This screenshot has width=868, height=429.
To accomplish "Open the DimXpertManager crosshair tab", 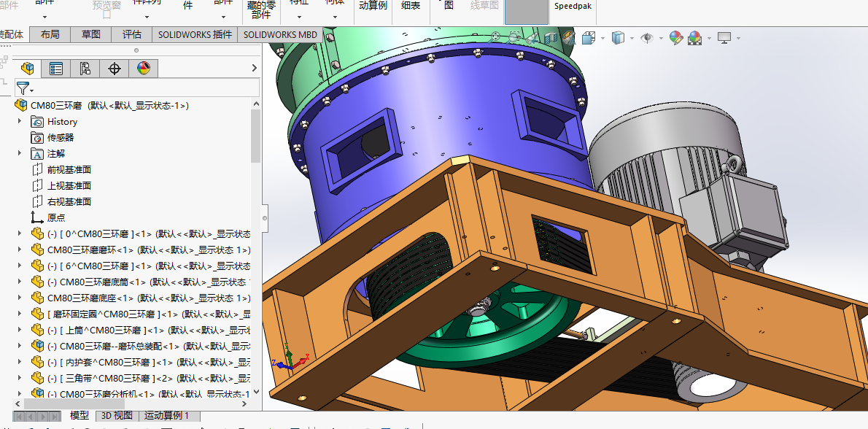I will tap(114, 68).
